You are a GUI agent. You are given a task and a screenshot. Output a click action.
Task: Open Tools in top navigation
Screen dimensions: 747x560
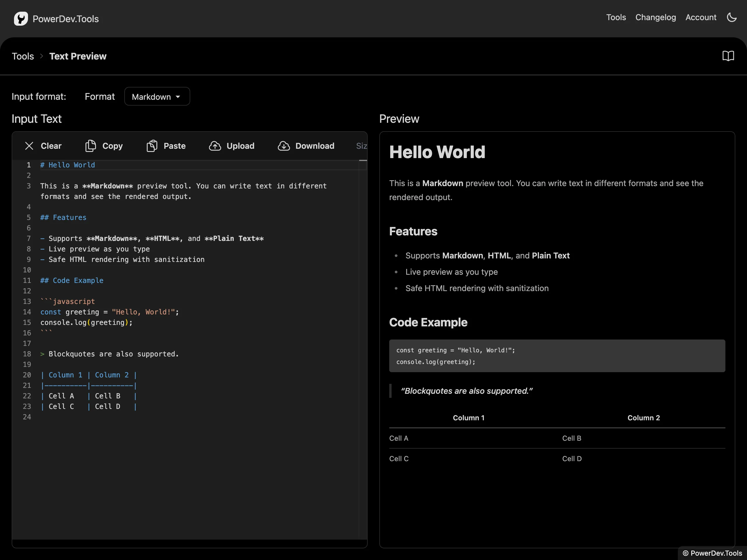coord(616,17)
